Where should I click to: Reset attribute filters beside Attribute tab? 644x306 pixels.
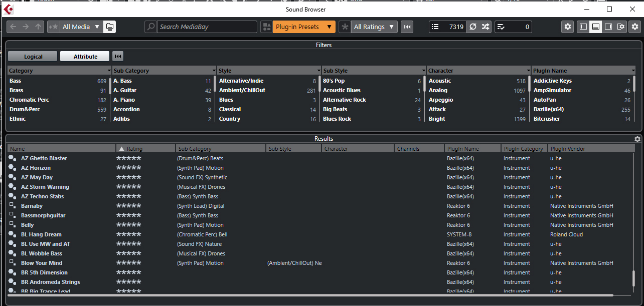point(118,57)
